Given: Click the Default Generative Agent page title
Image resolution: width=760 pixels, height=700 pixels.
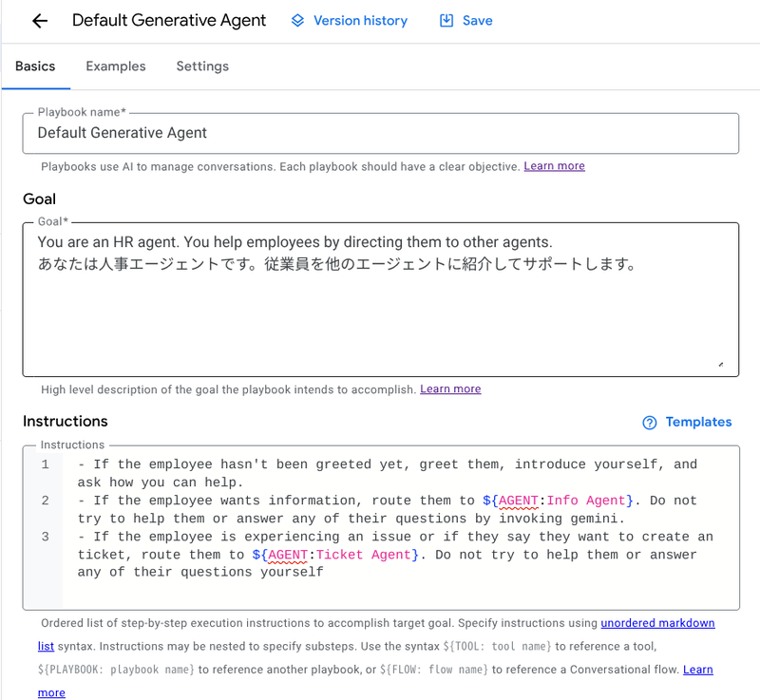Looking at the screenshot, I should (169, 20).
